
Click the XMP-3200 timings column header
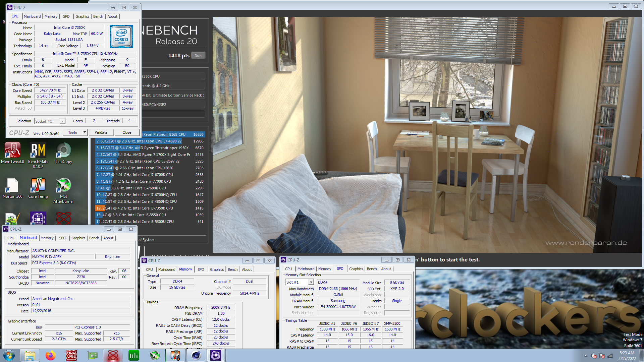point(392,323)
